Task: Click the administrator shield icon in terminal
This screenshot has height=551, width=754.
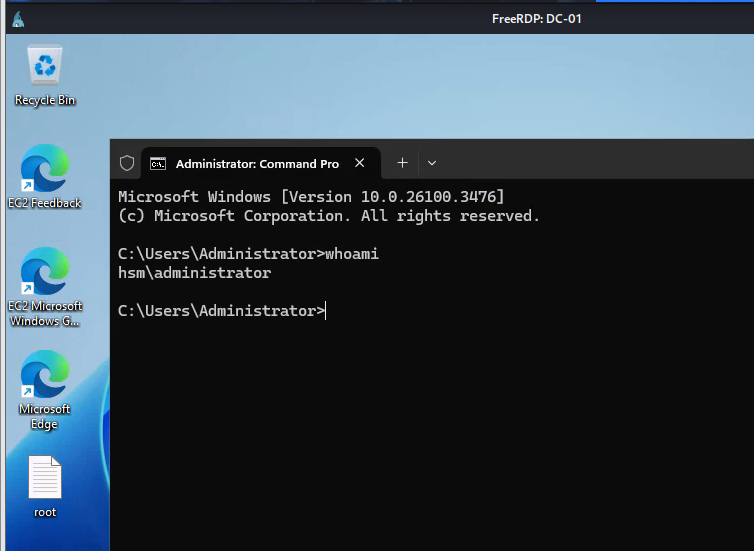Action: pyautogui.click(x=127, y=163)
